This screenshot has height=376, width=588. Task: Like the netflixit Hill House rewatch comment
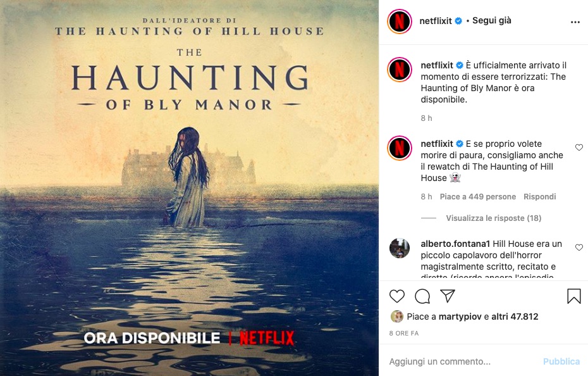579,147
